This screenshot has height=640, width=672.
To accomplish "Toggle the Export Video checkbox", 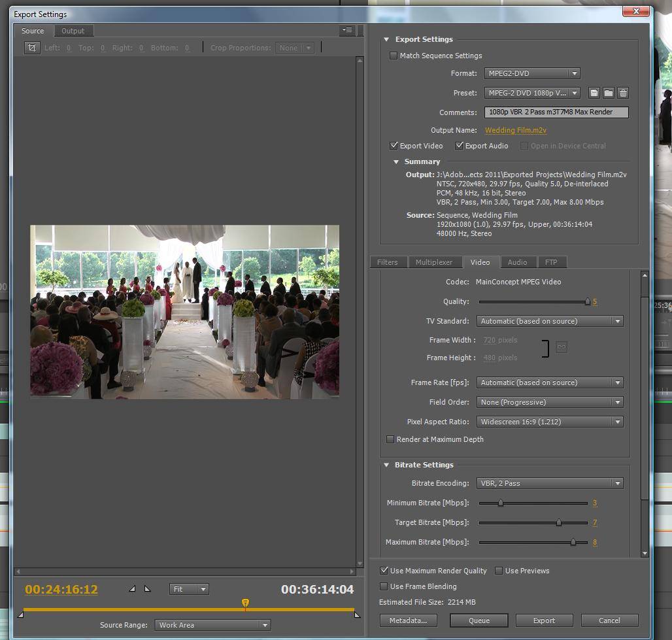I will (x=394, y=146).
